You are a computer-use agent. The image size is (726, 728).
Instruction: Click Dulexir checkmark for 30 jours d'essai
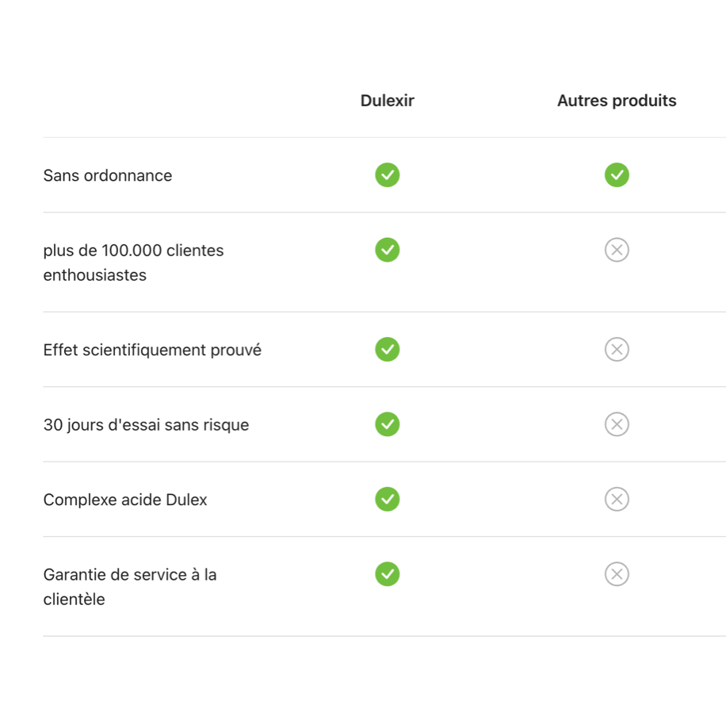click(x=388, y=424)
